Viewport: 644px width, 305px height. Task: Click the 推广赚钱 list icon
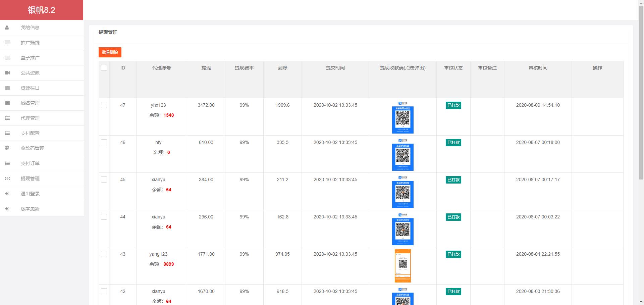click(7, 43)
